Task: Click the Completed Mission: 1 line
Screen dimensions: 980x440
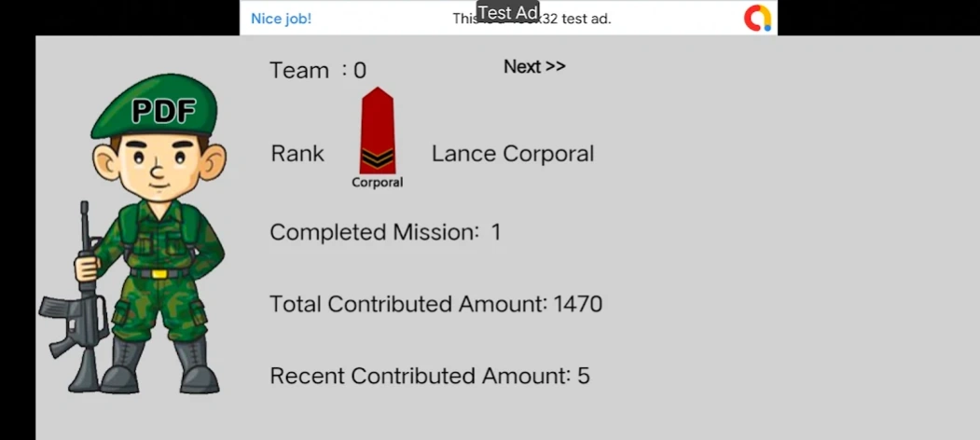Action: pos(385,232)
